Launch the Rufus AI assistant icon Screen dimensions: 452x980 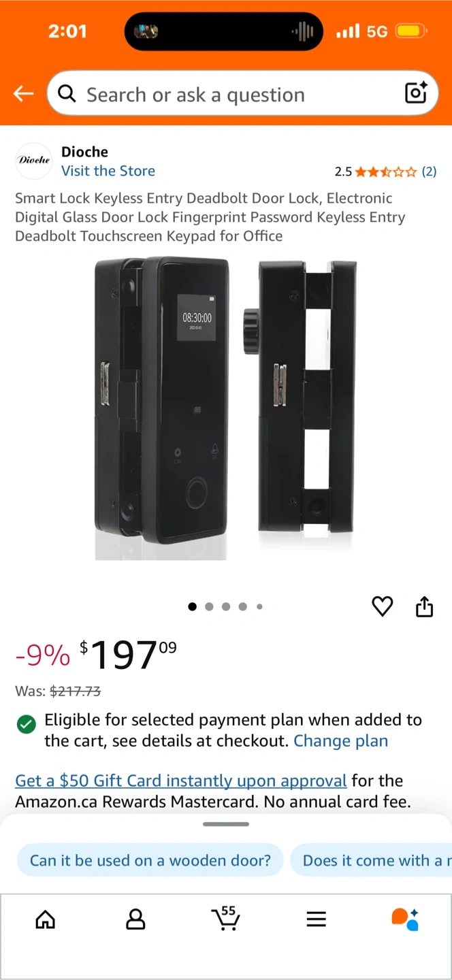point(406,919)
